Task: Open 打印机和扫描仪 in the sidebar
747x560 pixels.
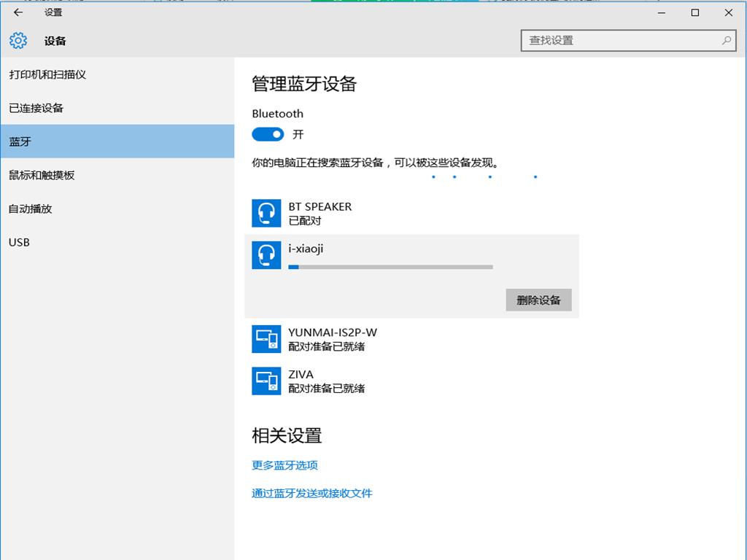Action: [47, 74]
